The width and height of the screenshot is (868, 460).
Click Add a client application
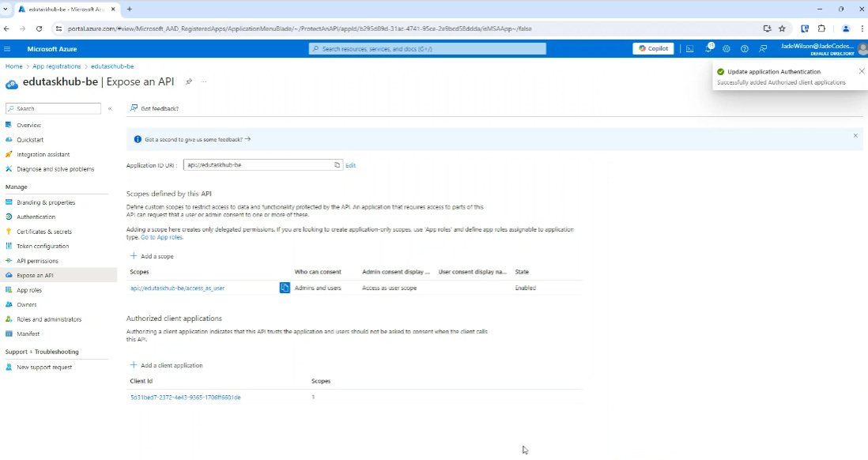[x=166, y=365]
